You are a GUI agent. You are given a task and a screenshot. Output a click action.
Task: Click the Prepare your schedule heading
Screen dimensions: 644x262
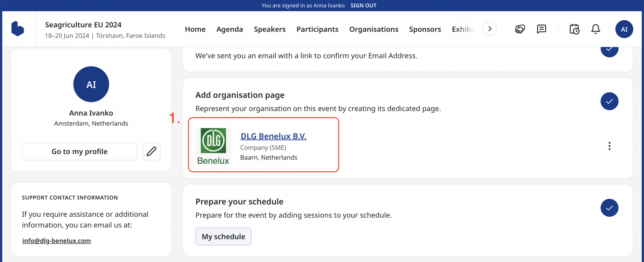pyautogui.click(x=239, y=202)
